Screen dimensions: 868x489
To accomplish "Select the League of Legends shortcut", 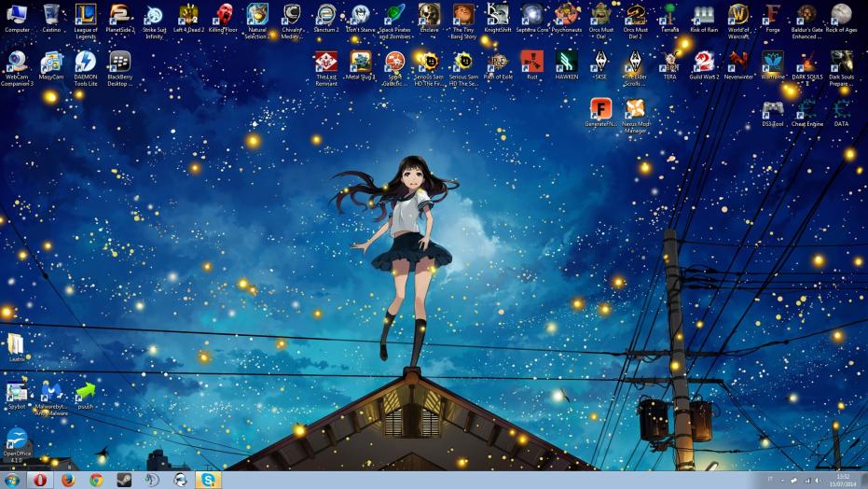I will point(85,21).
